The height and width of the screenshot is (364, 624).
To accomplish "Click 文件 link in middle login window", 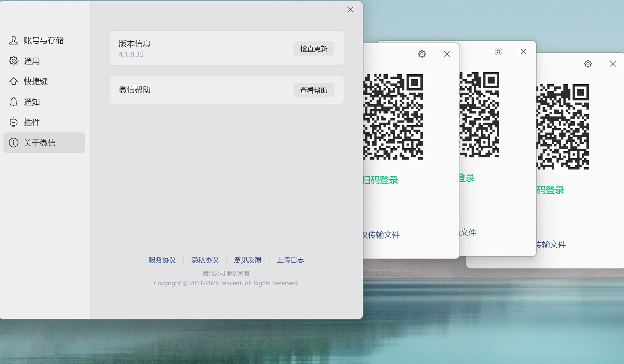I will 468,233.
